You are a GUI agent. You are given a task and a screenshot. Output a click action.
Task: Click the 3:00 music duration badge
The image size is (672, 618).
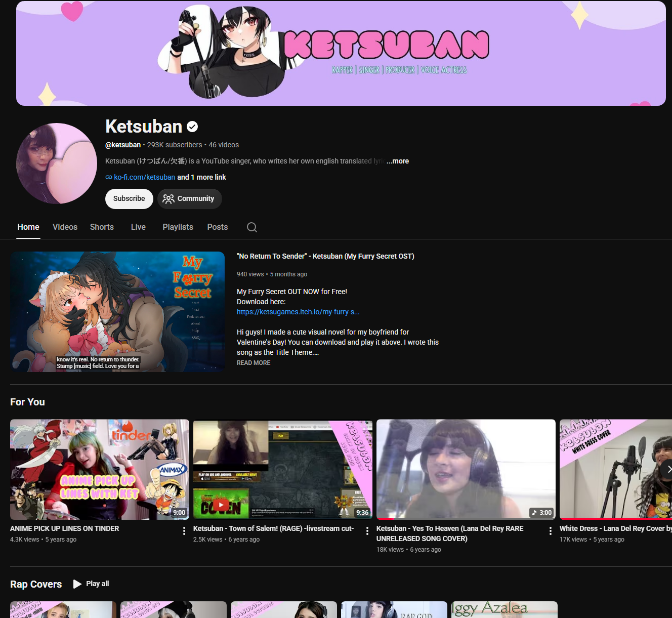tap(541, 513)
